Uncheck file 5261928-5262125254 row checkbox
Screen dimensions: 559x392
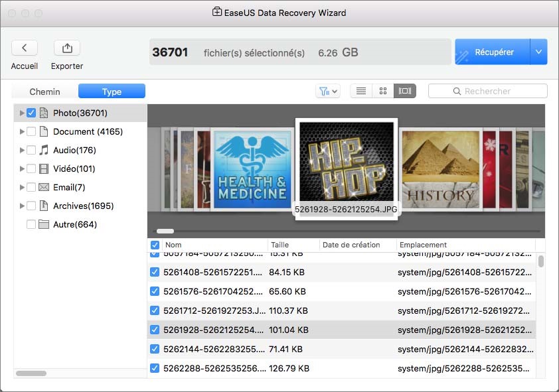(x=155, y=330)
